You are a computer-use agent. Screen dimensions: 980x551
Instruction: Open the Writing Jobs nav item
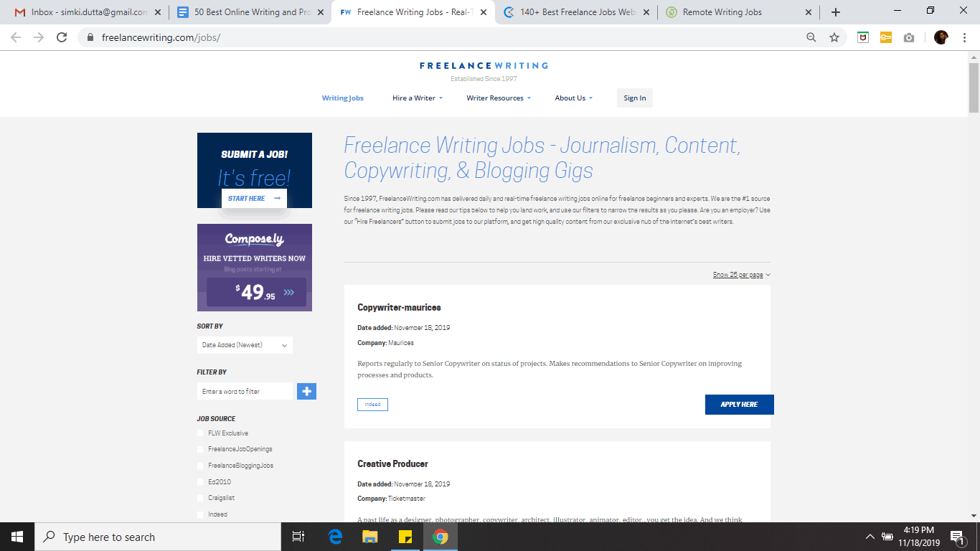pos(342,98)
